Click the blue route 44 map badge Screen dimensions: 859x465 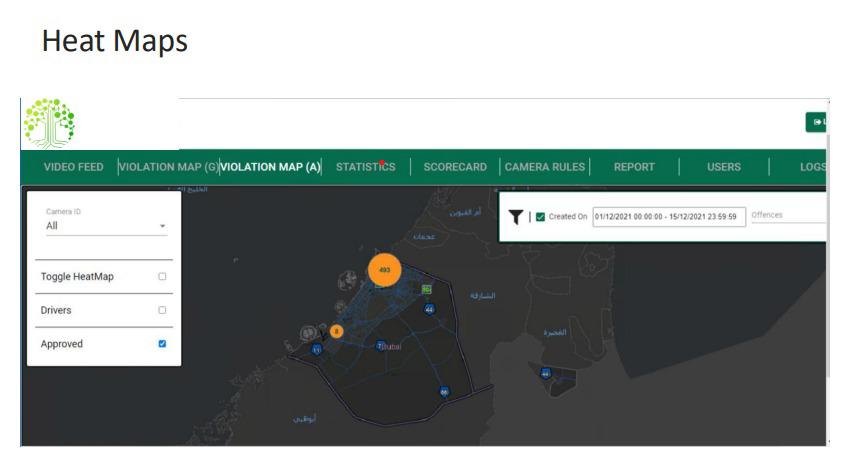point(429,309)
